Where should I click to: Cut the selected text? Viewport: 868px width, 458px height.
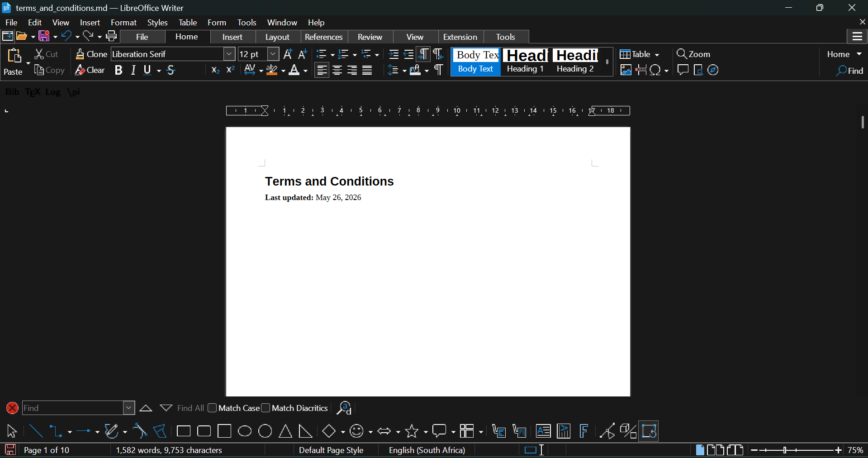point(47,54)
